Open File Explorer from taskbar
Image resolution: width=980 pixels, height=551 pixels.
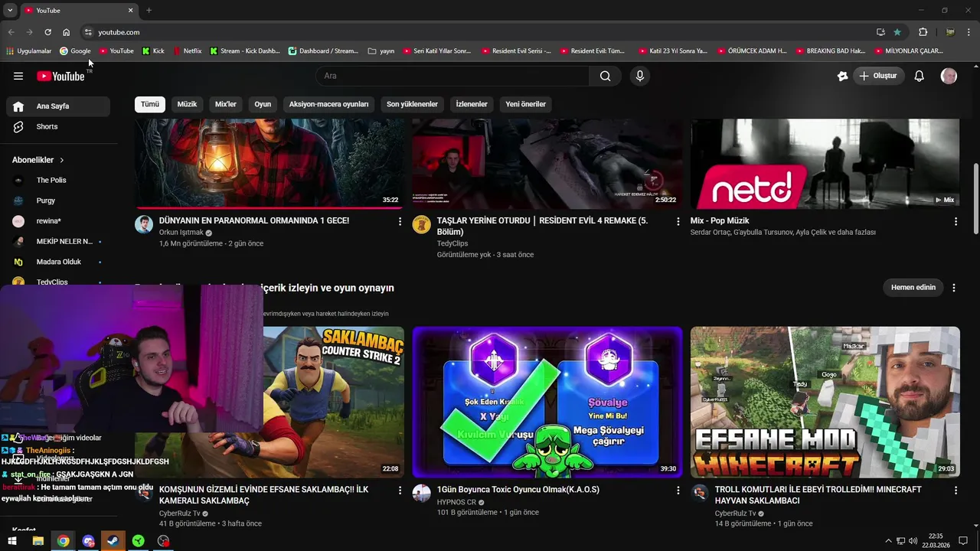click(x=38, y=541)
